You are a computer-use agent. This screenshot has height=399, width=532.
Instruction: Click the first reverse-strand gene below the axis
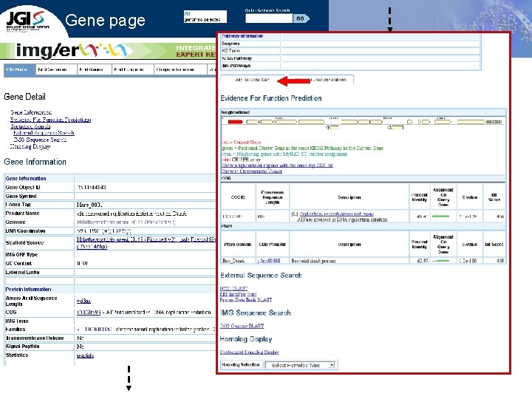pos(332,128)
